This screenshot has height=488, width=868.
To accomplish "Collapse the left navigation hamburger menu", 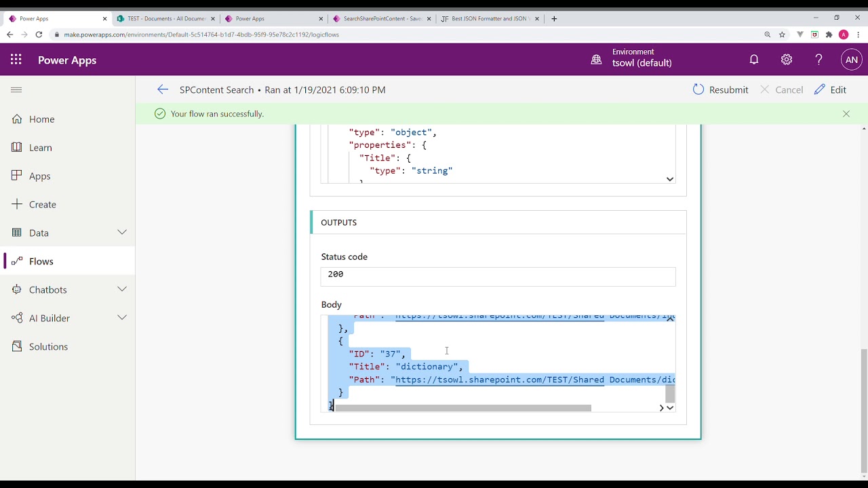I will pos(16,89).
